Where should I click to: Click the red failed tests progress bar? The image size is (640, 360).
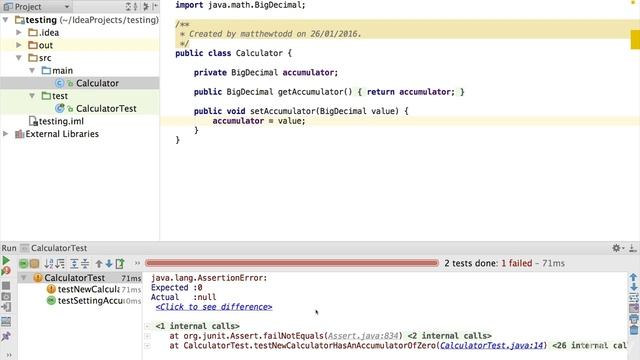[292, 263]
